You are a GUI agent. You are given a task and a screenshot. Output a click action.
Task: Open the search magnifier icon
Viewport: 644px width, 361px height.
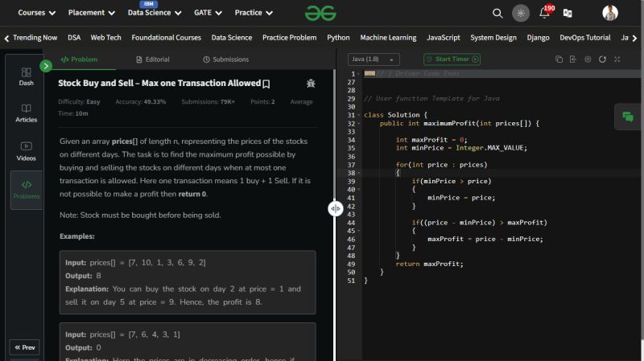coord(497,13)
